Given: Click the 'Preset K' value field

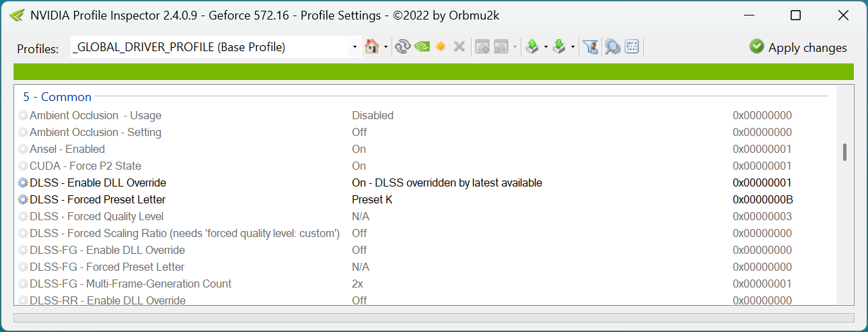Looking at the screenshot, I should (x=372, y=200).
